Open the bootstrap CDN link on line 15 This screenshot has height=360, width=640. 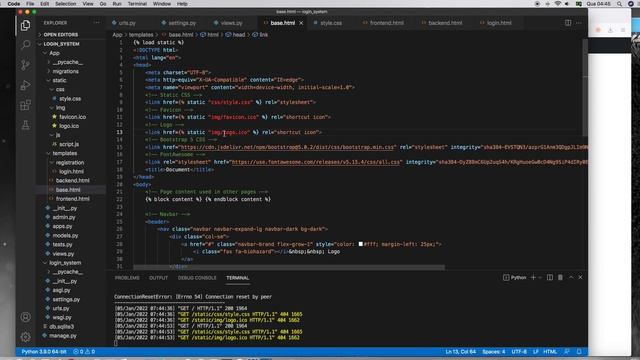coord(288,147)
